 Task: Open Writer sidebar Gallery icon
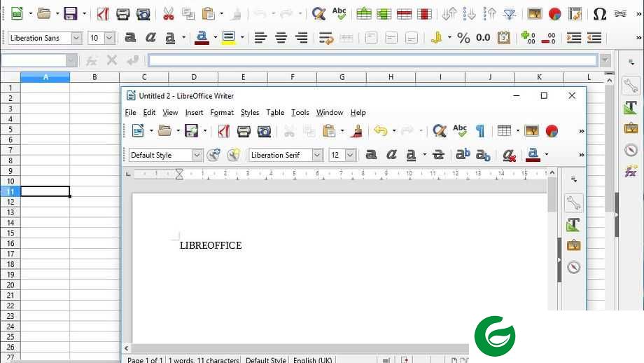(574, 246)
